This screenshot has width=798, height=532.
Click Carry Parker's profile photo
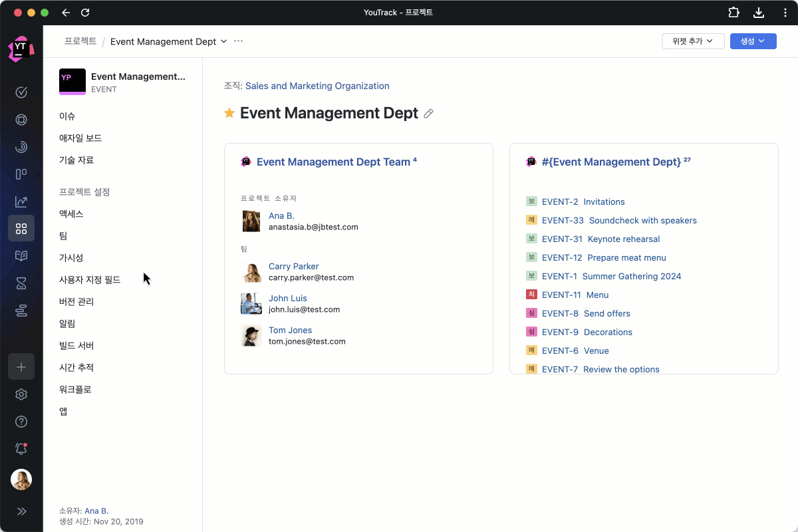(251, 272)
